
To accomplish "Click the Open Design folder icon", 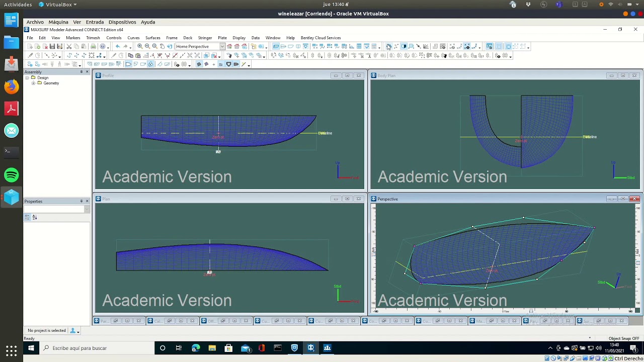I will pos(38,46).
